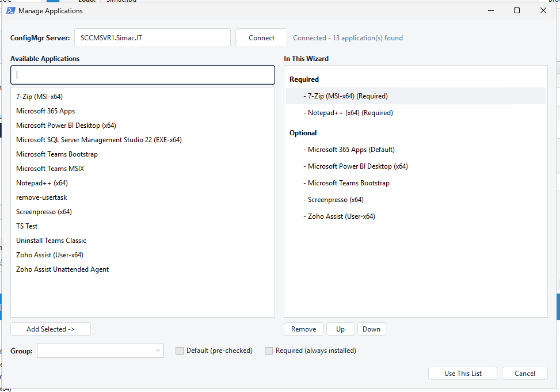
Task: Select Screenpresso (x64) in wizard list
Action: (x=416, y=200)
